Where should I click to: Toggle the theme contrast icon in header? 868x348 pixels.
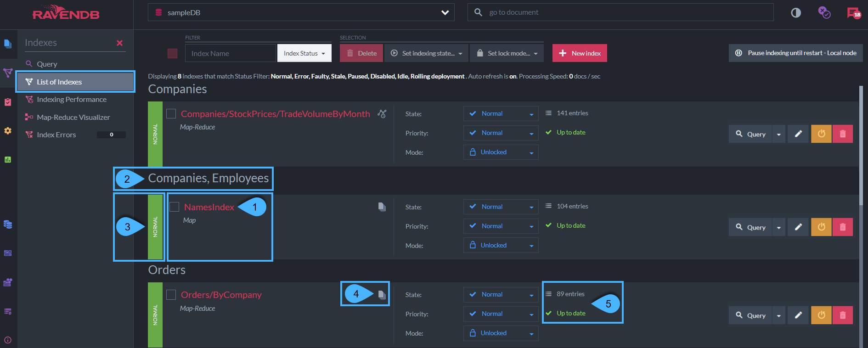(796, 13)
